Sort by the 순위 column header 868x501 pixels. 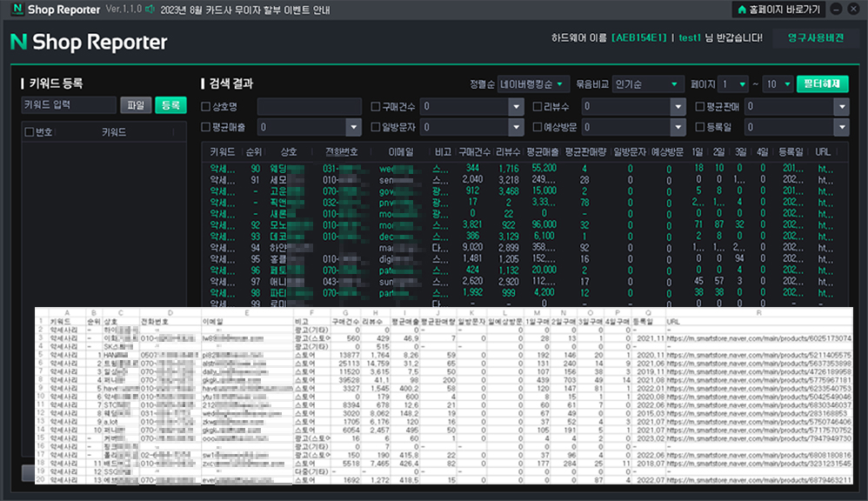point(254,151)
